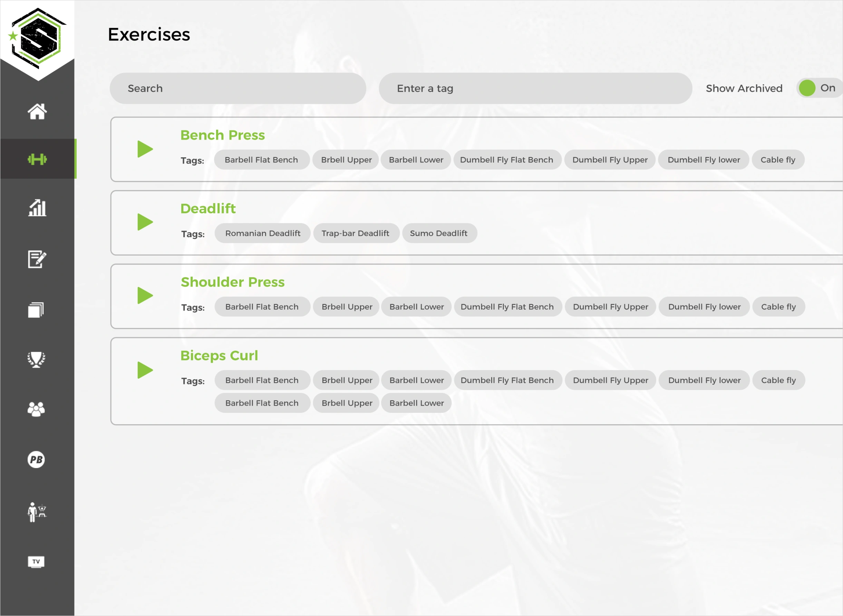This screenshot has height=616, width=843.
Task: Open the Home icon in sidebar
Action: [37, 111]
